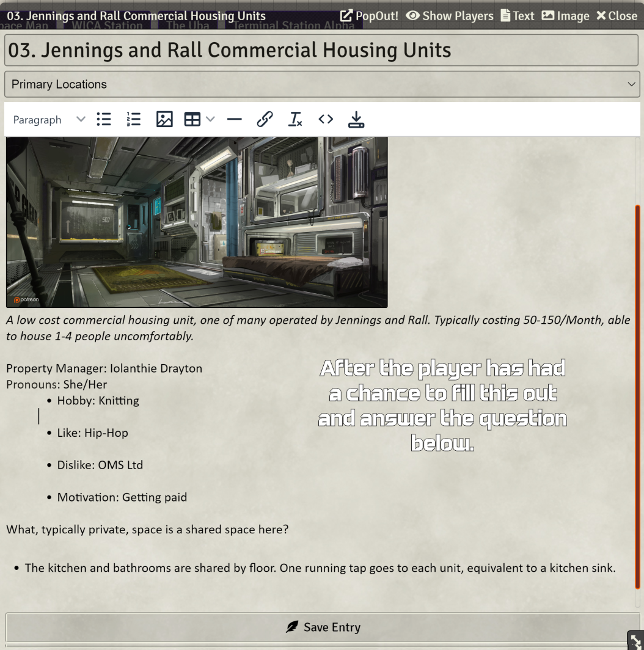Click the 'Dislike: OMS Ltd' bullet text
Image resolution: width=644 pixels, height=650 pixels.
pyautogui.click(x=100, y=465)
